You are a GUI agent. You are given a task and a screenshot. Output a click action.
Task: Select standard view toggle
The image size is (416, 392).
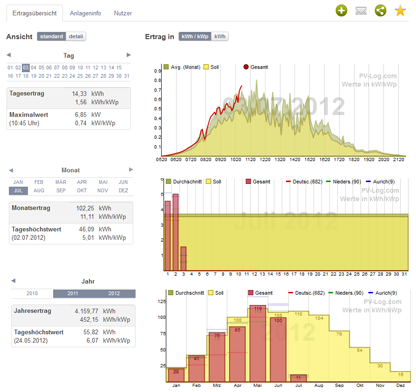pos(52,36)
